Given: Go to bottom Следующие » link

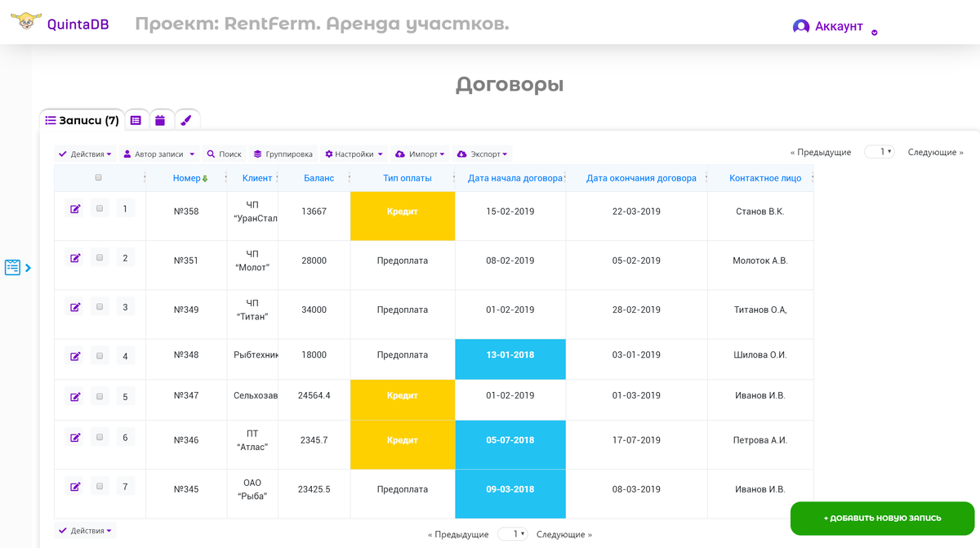Looking at the screenshot, I should [564, 534].
